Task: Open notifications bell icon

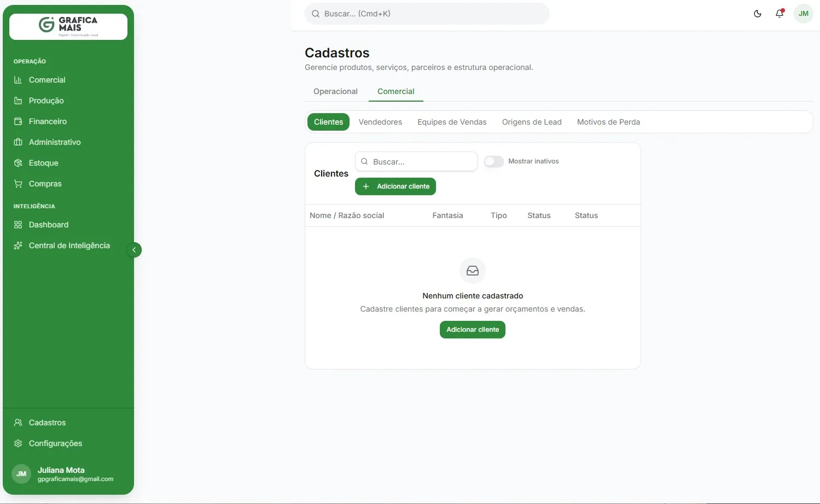Action: coord(780,14)
